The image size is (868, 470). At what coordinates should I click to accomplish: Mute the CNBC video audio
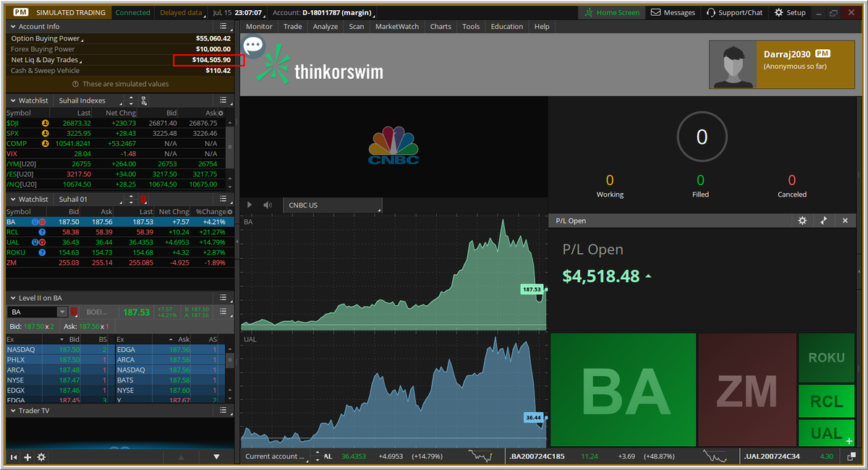click(x=268, y=205)
